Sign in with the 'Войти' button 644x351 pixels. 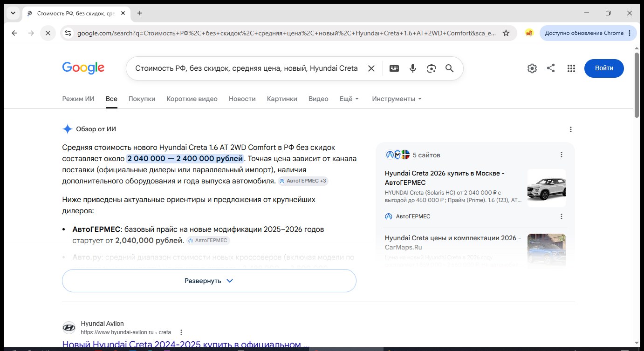[x=604, y=68]
